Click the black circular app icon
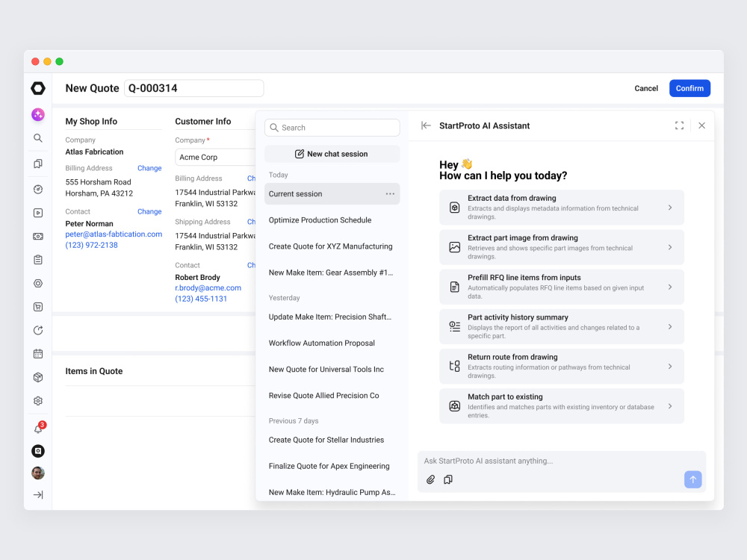 coord(38,451)
